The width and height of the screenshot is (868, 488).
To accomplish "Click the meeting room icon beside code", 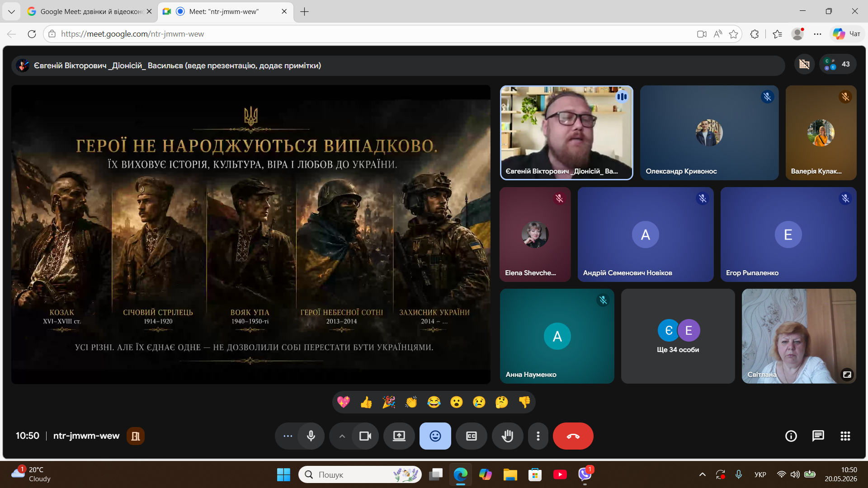I will [136, 436].
